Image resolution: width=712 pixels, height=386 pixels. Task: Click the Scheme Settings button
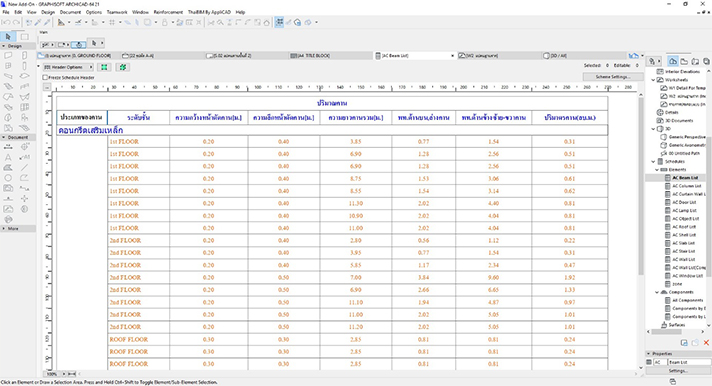pyautogui.click(x=613, y=77)
